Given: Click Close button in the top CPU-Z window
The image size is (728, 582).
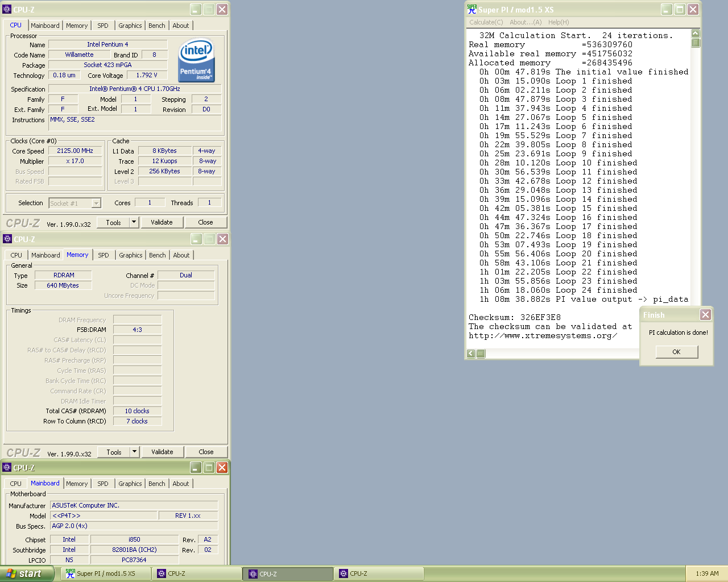Looking at the screenshot, I should tap(205, 222).
